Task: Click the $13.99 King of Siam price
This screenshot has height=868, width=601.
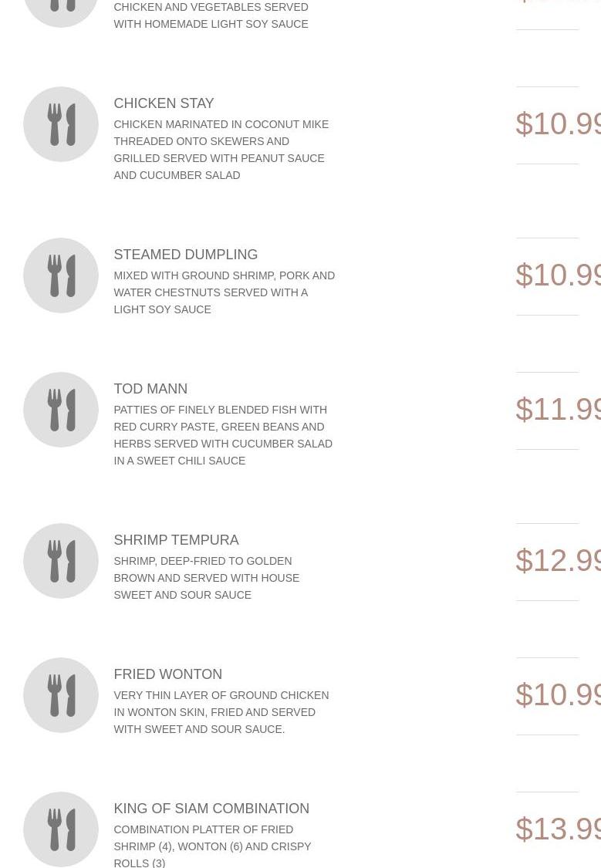Action: (558, 829)
